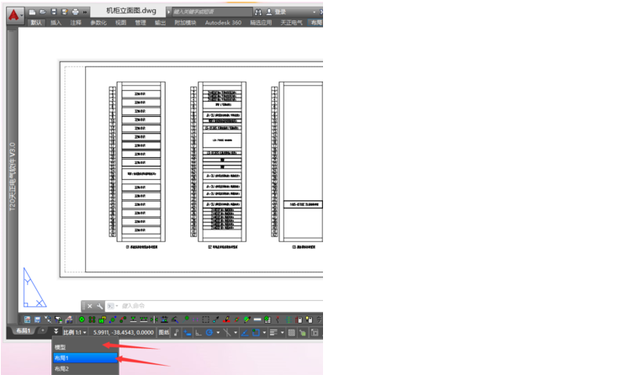Open the layout list double-arrow expander
The height and width of the screenshot is (375, 620).
(x=56, y=331)
